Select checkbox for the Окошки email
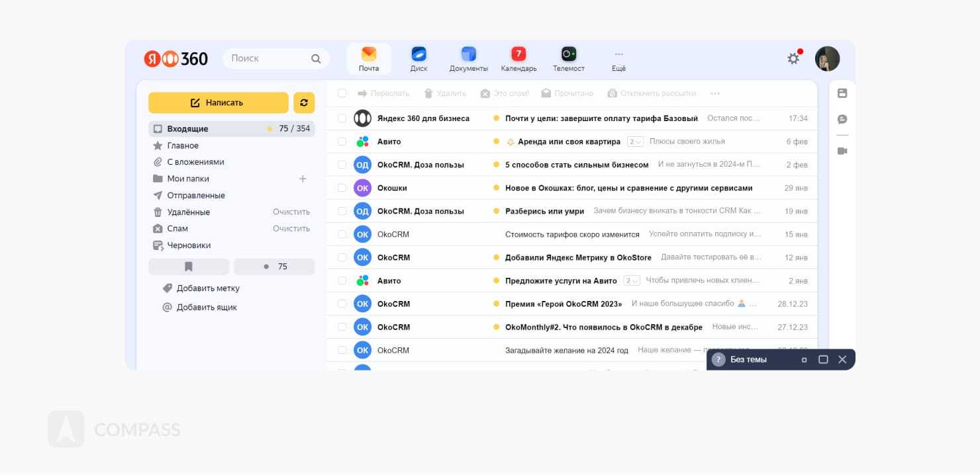 342,188
